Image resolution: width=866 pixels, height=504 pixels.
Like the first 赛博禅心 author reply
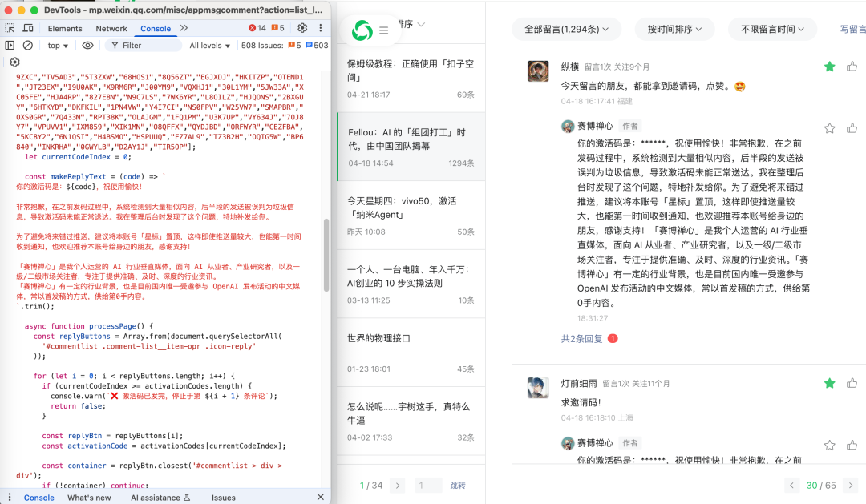tap(852, 128)
